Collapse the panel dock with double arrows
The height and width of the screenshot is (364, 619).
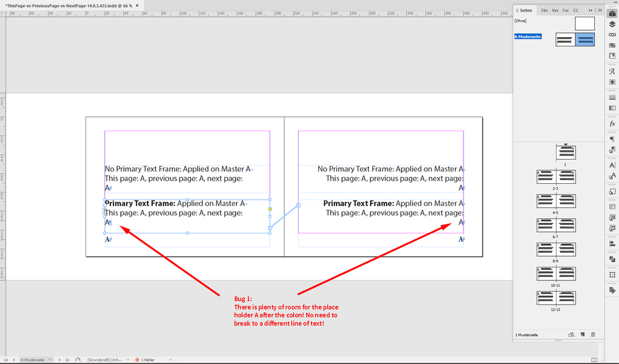coord(590,10)
